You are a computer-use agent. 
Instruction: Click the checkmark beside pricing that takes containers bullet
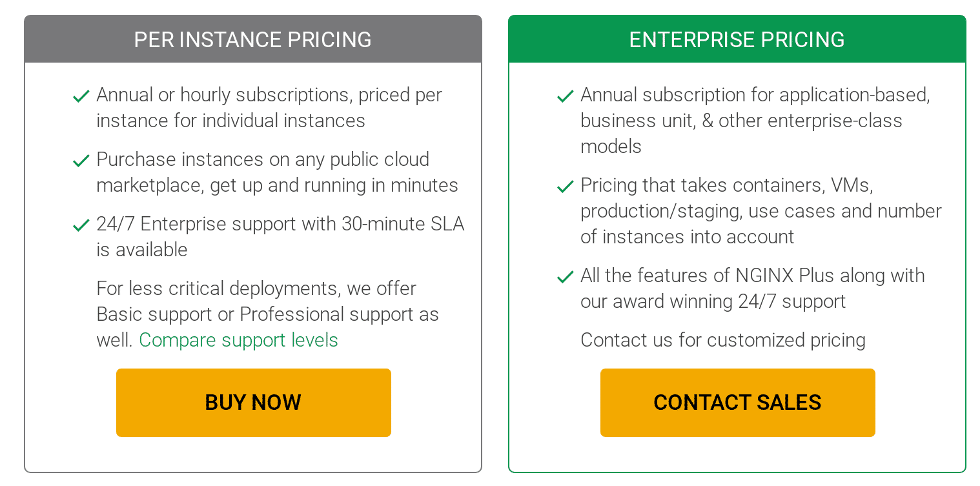tap(565, 186)
